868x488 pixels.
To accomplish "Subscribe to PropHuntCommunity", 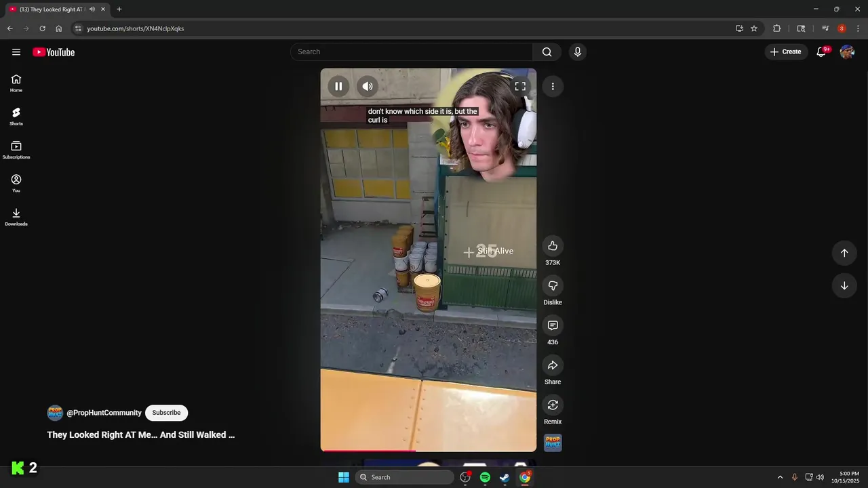I will click(x=166, y=413).
